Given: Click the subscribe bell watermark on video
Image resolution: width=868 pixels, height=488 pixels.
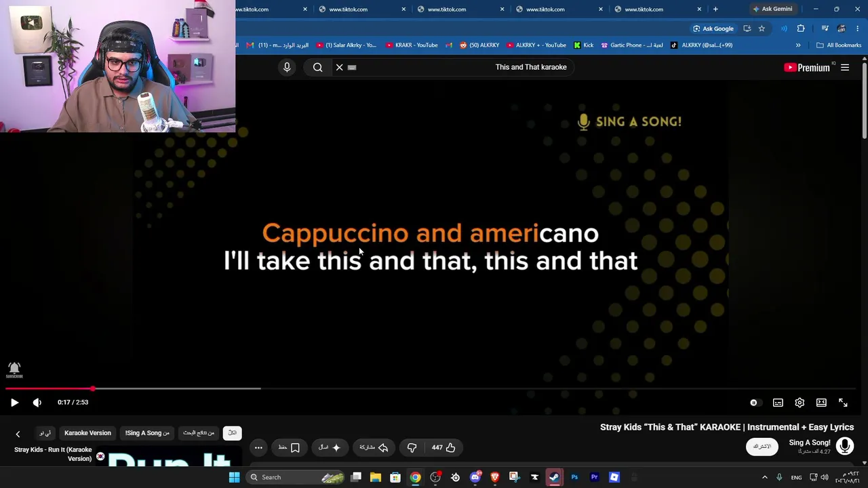Looking at the screenshot, I should click(14, 369).
